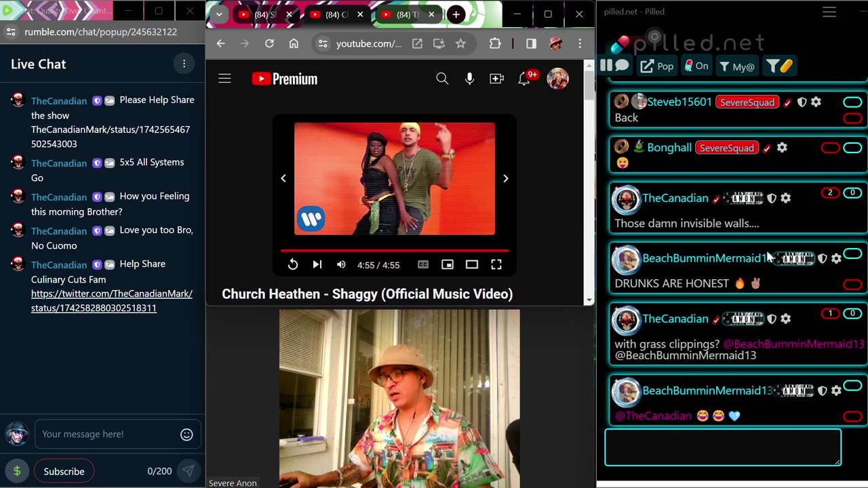
Task: Open the Rumble chat emoji picker
Action: tap(186, 434)
